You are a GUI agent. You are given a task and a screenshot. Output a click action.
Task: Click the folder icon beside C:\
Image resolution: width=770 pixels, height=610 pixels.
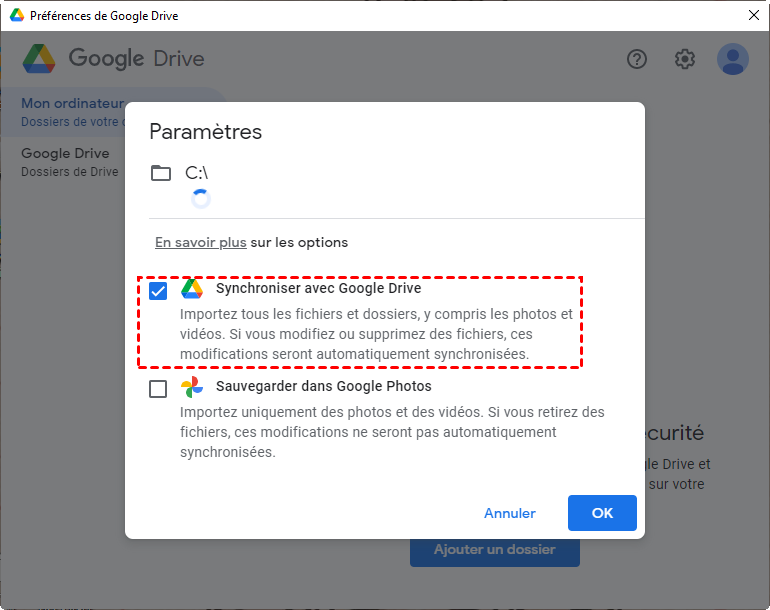[x=161, y=173]
